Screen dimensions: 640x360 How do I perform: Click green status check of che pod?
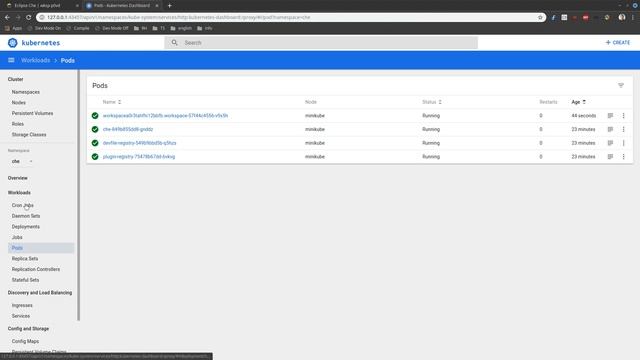[x=95, y=129]
